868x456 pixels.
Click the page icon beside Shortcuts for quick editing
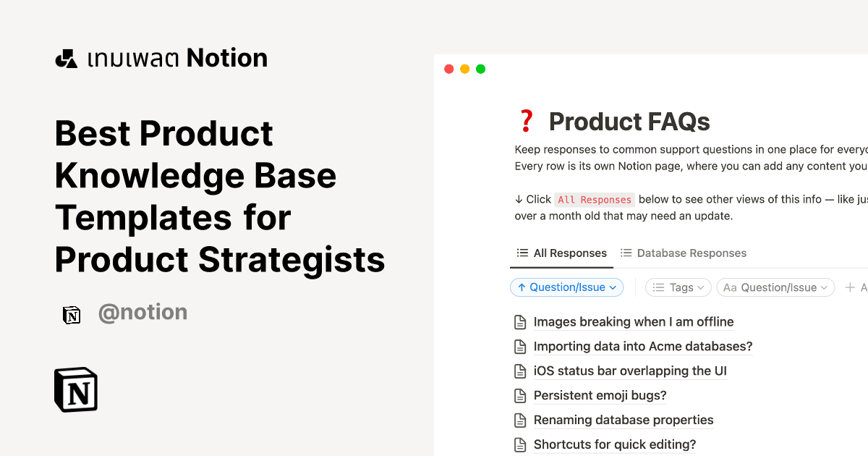coord(520,444)
